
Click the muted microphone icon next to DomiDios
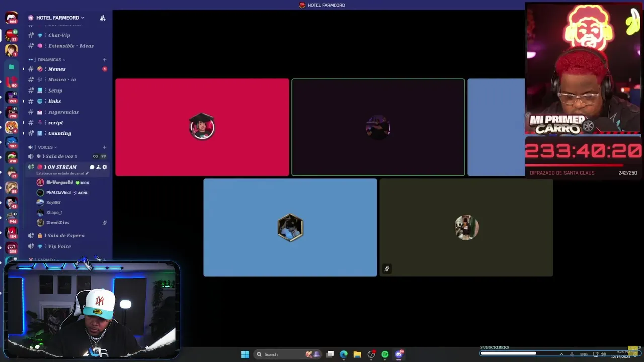pyautogui.click(x=105, y=222)
